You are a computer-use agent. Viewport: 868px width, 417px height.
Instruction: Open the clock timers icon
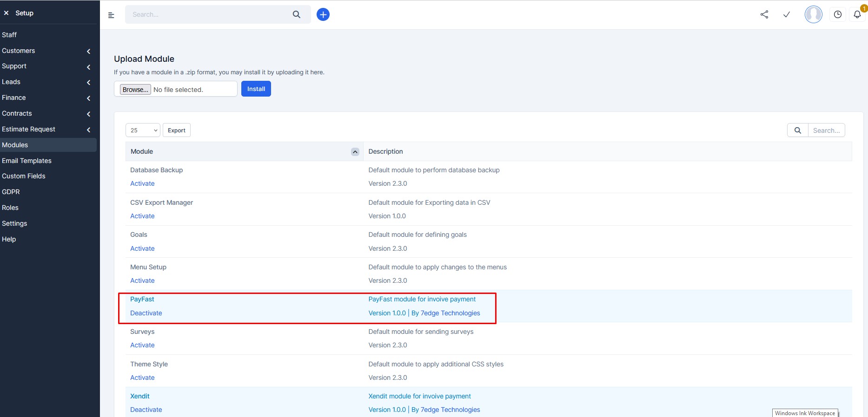(x=837, y=14)
